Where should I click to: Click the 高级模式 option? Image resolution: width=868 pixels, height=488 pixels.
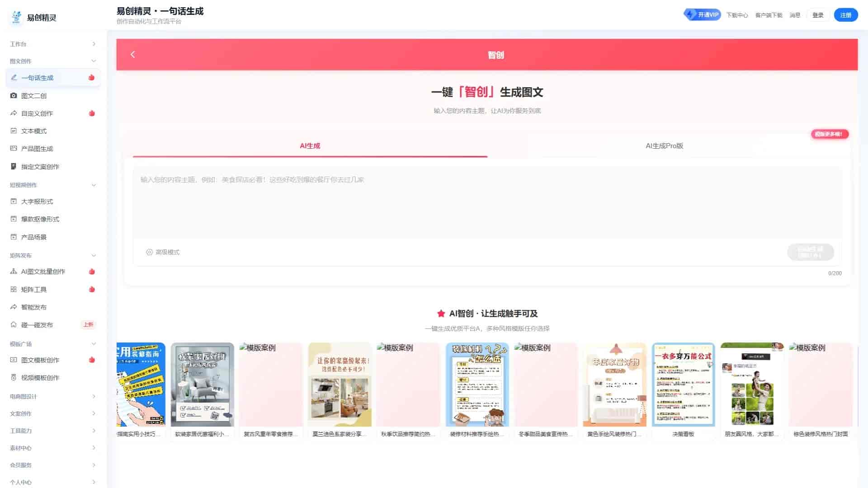[163, 252]
